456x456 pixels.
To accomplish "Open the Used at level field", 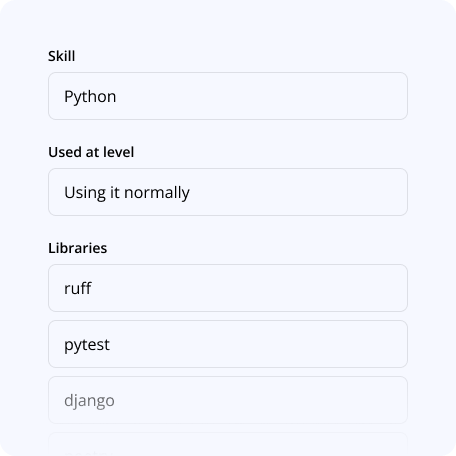I will point(228,192).
